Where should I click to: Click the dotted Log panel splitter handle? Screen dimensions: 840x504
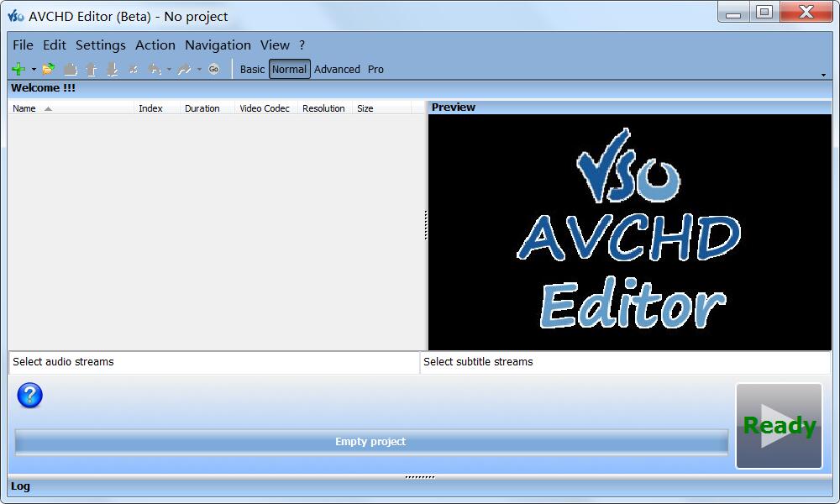[x=419, y=476]
